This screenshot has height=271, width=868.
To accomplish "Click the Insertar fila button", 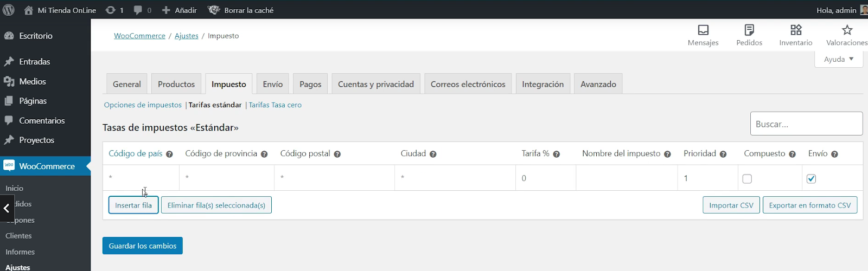I will (133, 205).
